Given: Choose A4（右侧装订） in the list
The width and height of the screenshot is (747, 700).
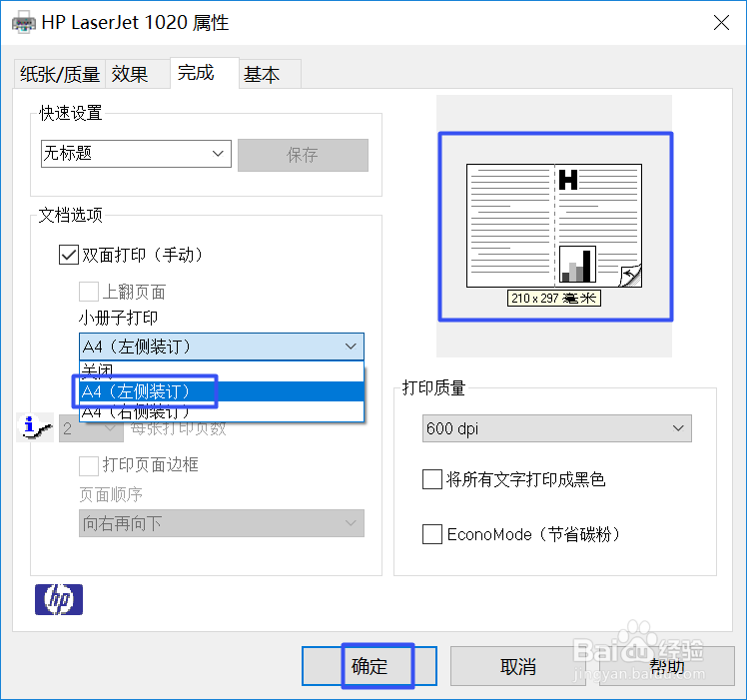Looking at the screenshot, I should [222, 411].
